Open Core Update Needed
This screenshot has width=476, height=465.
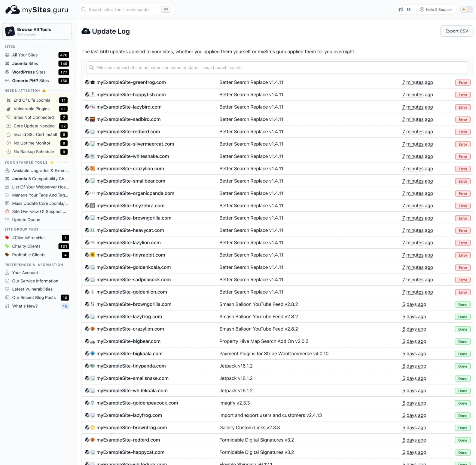pyautogui.click(x=37, y=126)
